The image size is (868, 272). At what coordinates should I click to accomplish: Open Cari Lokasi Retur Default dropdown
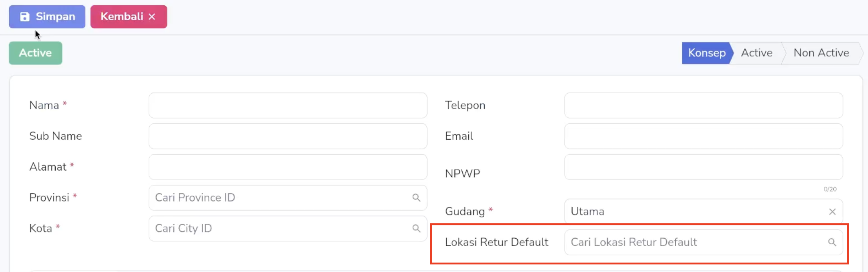(704, 242)
